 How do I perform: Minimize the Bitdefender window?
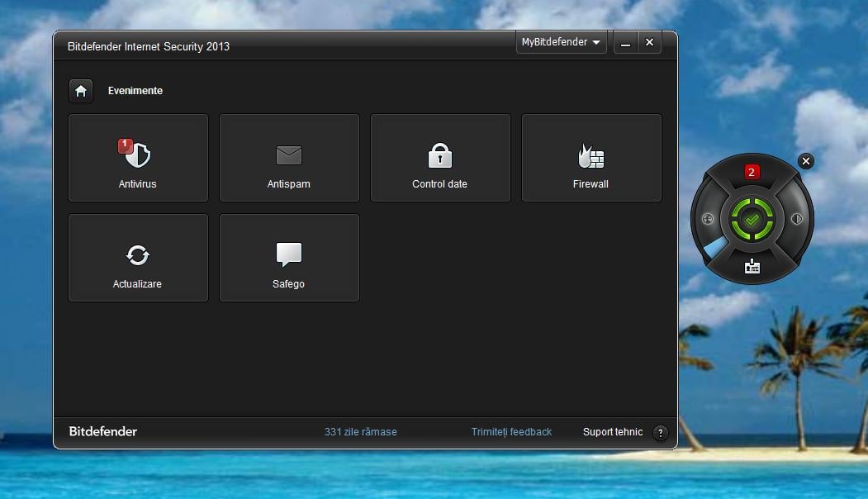(x=625, y=43)
